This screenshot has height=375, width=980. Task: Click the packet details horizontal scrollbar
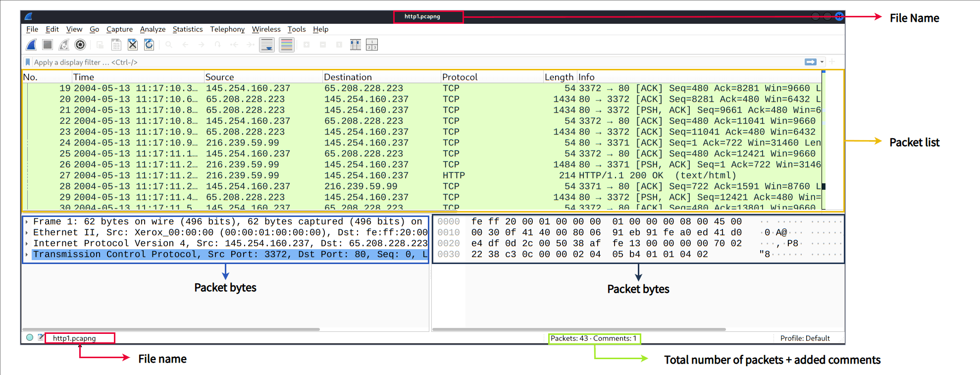tap(171, 329)
